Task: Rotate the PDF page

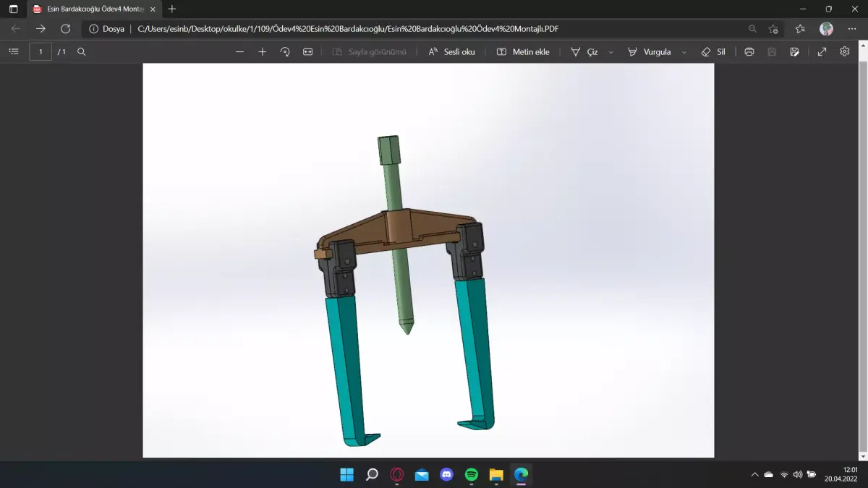Action: 284,51
